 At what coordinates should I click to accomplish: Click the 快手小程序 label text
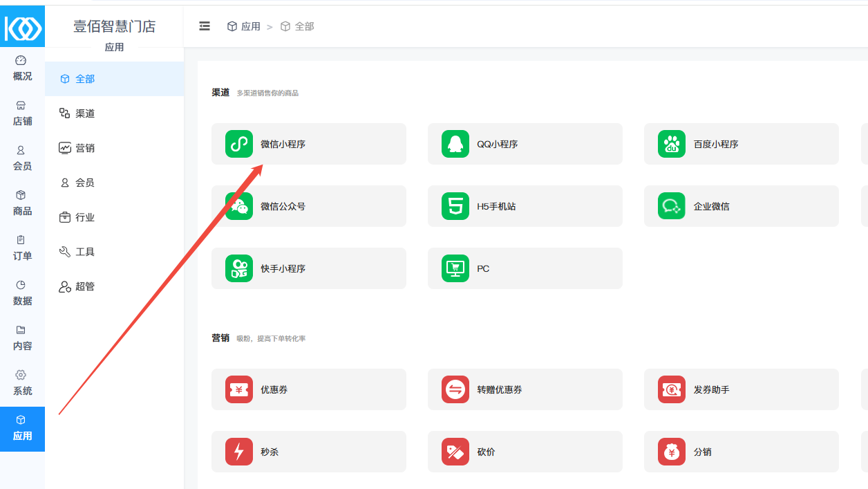coord(283,269)
